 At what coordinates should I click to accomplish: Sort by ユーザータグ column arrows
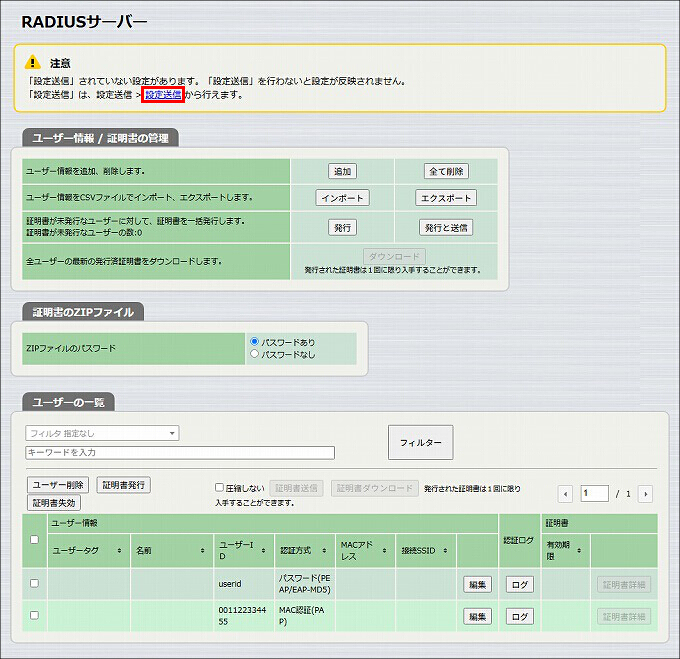pos(119,551)
